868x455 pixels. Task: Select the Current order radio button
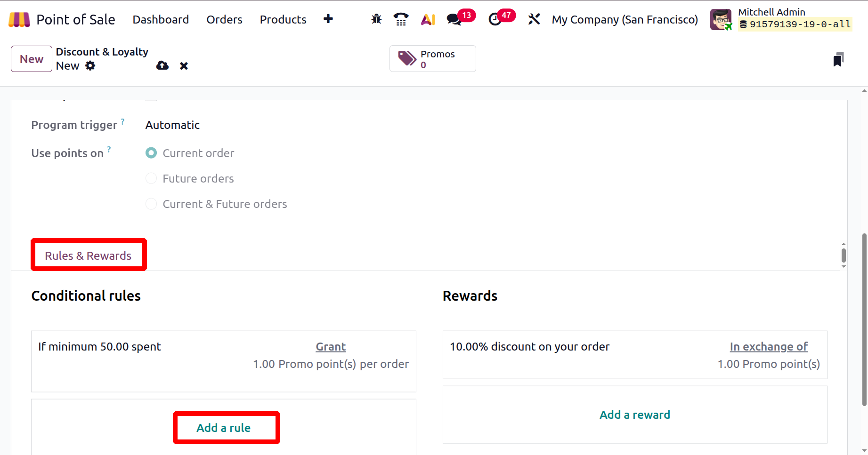[x=151, y=153]
